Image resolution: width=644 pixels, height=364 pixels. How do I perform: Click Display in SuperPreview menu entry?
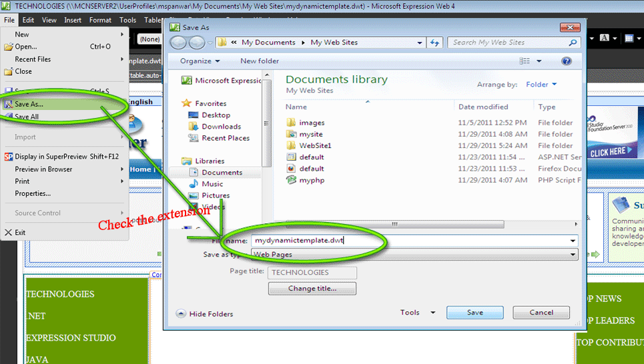tap(66, 157)
